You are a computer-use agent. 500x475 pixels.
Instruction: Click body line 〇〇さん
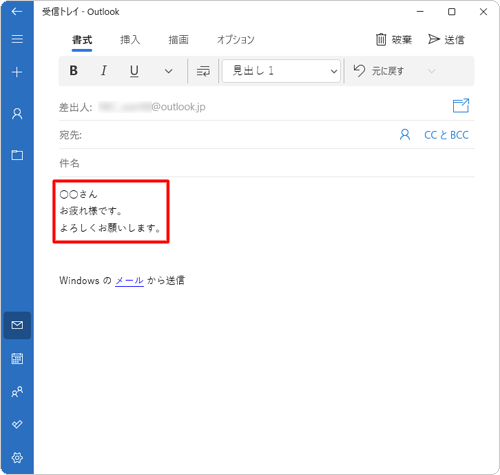pos(78,194)
